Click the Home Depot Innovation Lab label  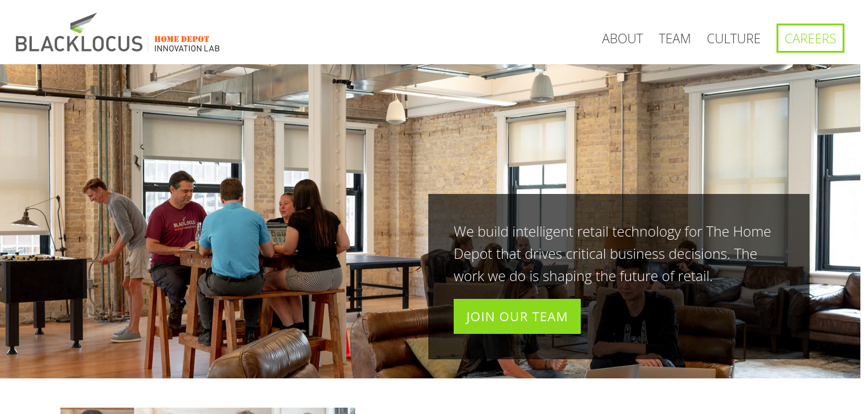(x=187, y=44)
